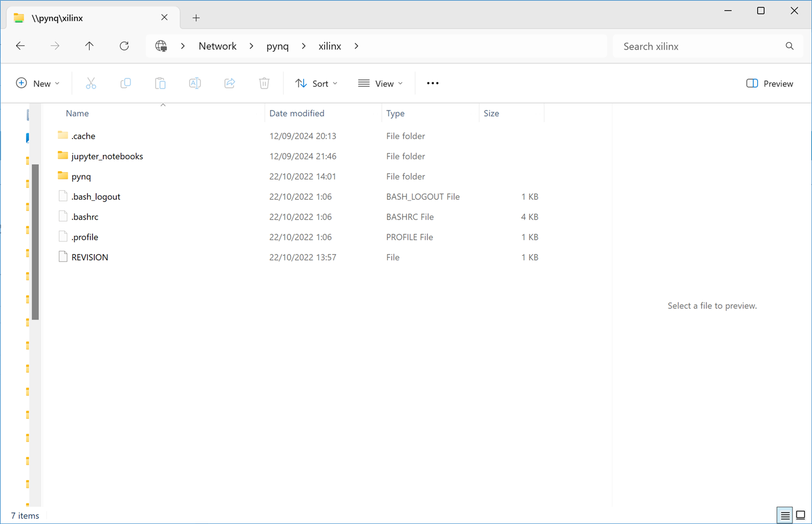The image size is (812, 524).
Task: Select the jupyter_notebooks folder name
Action: point(107,156)
